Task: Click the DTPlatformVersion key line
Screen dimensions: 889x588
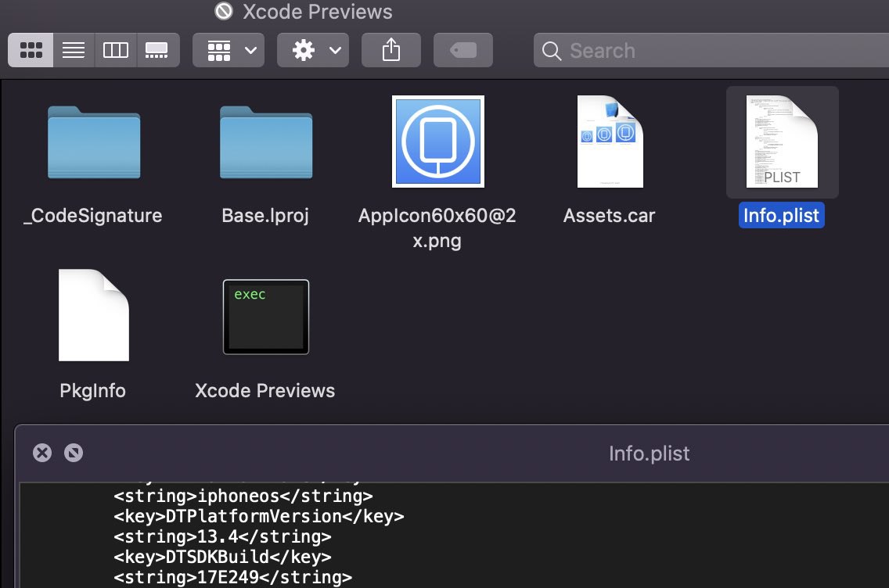Action: click(x=258, y=516)
